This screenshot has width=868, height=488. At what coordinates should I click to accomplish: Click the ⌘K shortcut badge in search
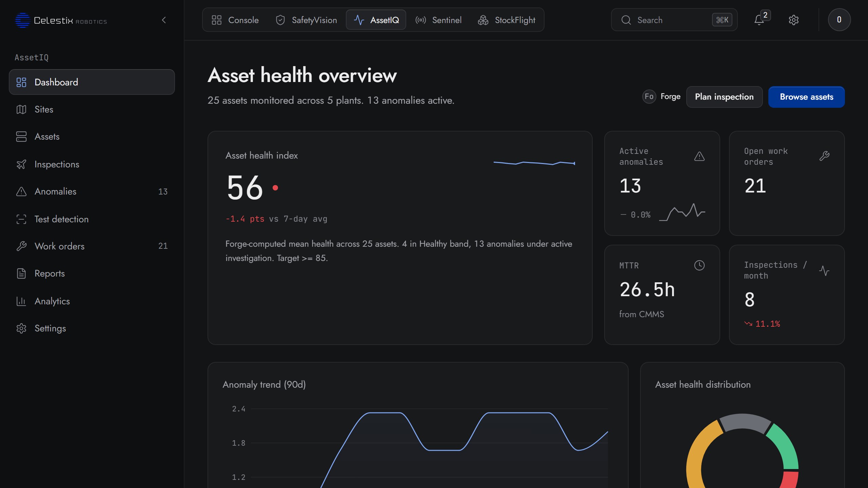tap(722, 20)
